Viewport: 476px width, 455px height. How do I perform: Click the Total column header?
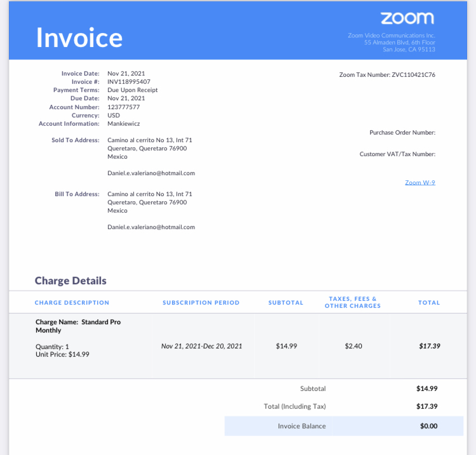pyautogui.click(x=429, y=303)
